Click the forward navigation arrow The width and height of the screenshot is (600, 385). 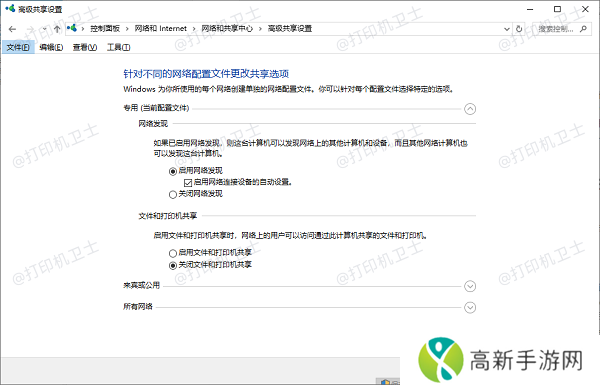(x=31, y=29)
